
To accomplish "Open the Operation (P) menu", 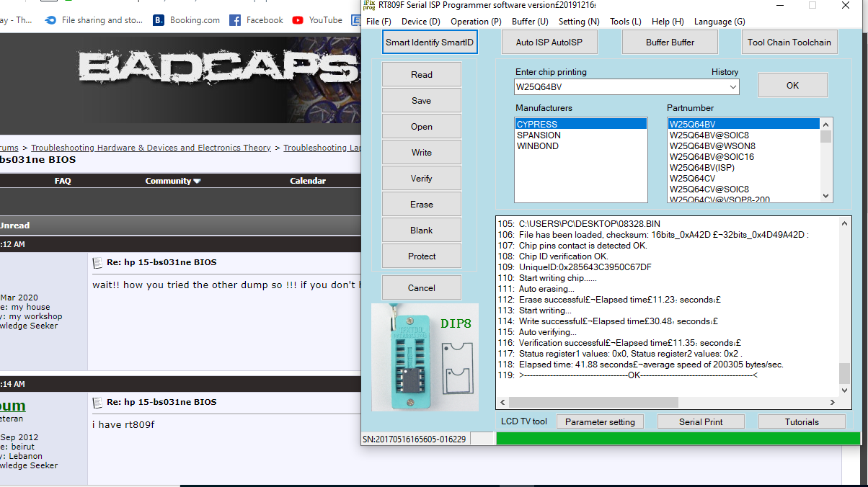I will pyautogui.click(x=476, y=22).
